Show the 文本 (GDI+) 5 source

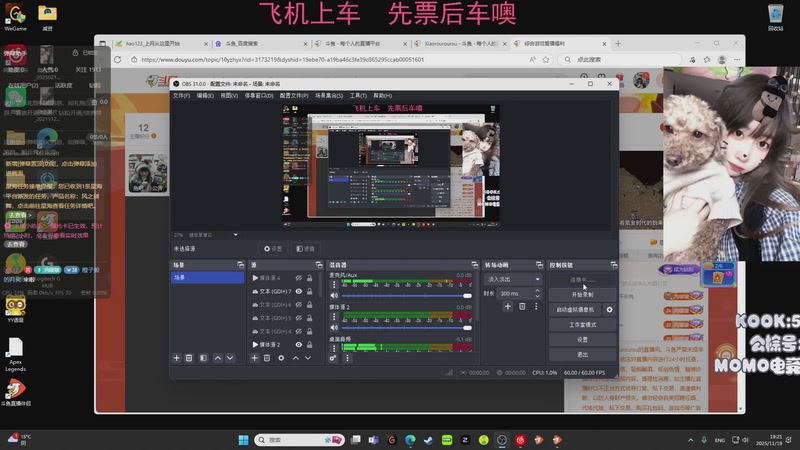coord(299,318)
